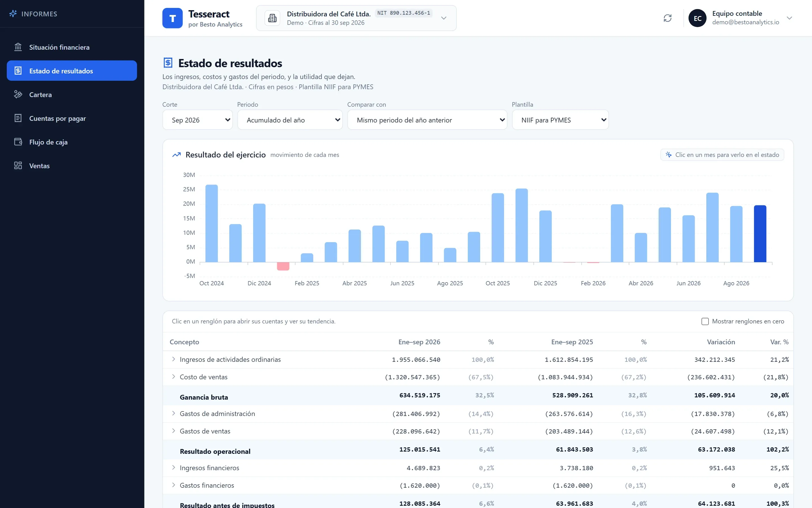
Task: Click the refresh data icon
Action: [x=668, y=18]
